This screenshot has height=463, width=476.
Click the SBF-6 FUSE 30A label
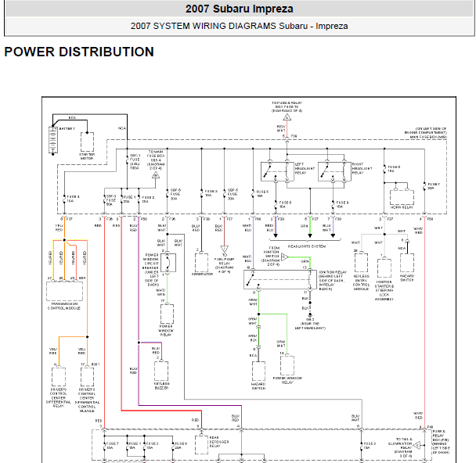175,195
